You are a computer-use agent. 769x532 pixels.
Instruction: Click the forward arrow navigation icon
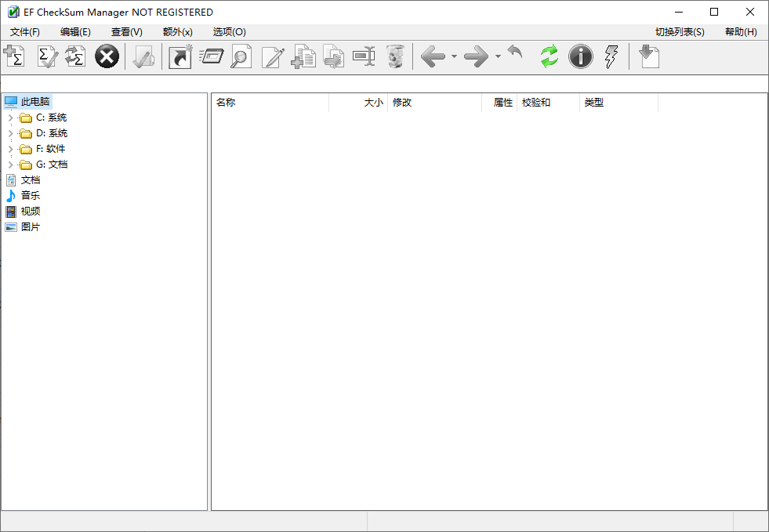click(x=476, y=56)
